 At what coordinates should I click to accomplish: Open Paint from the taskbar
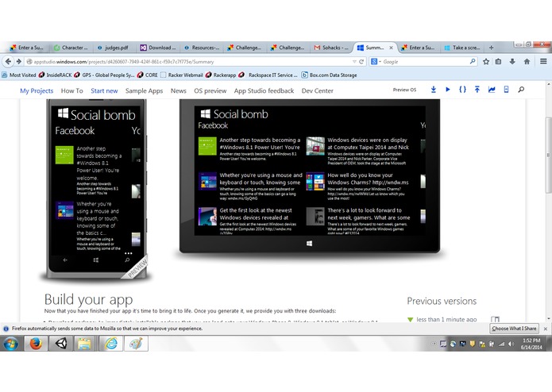pyautogui.click(x=136, y=344)
